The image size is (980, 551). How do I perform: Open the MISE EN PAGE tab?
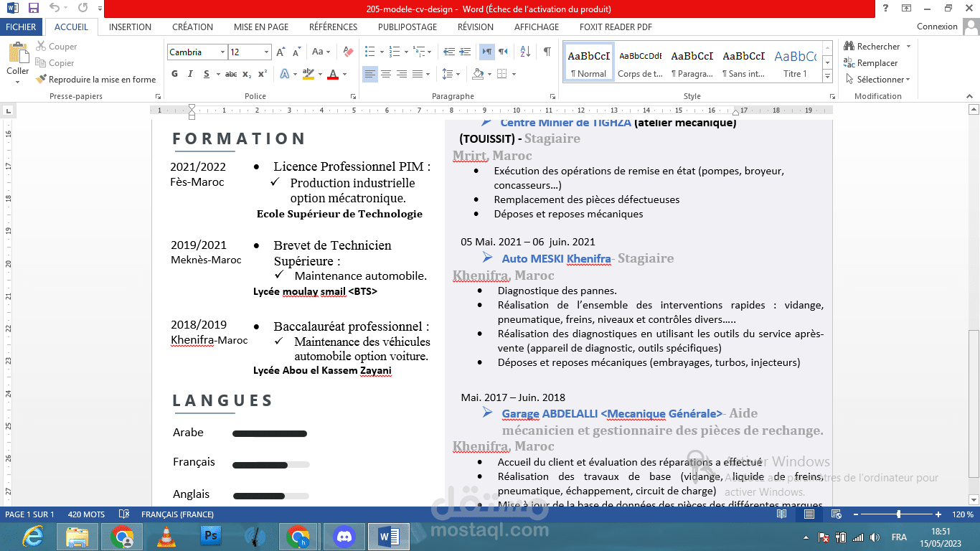click(x=261, y=27)
